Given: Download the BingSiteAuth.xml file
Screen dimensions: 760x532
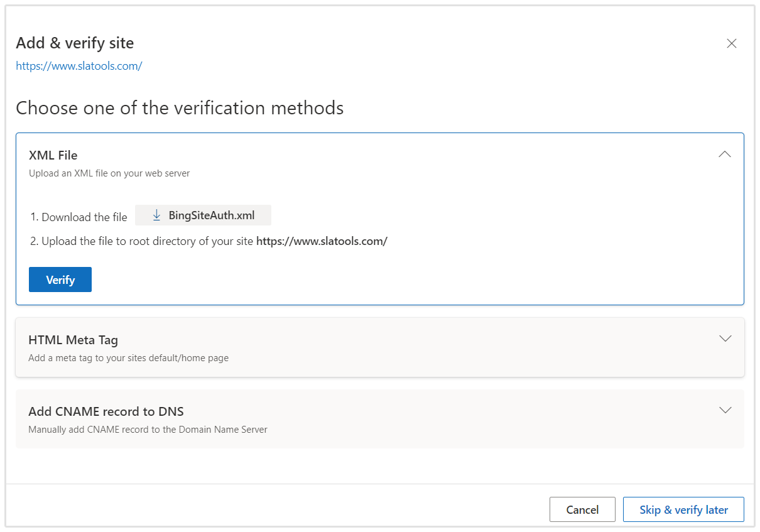Looking at the screenshot, I should pos(211,215).
